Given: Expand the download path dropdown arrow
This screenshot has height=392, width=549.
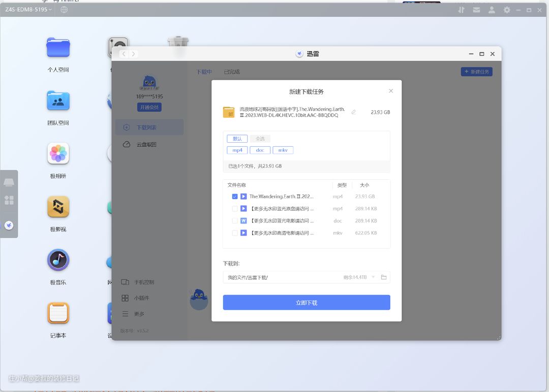Looking at the screenshot, I should point(373,277).
